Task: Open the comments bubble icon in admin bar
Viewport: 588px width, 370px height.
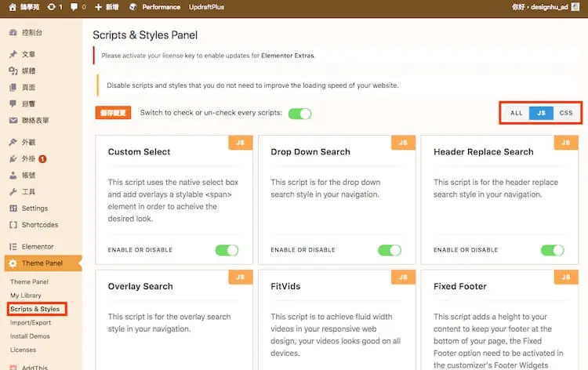Action: coord(74,7)
